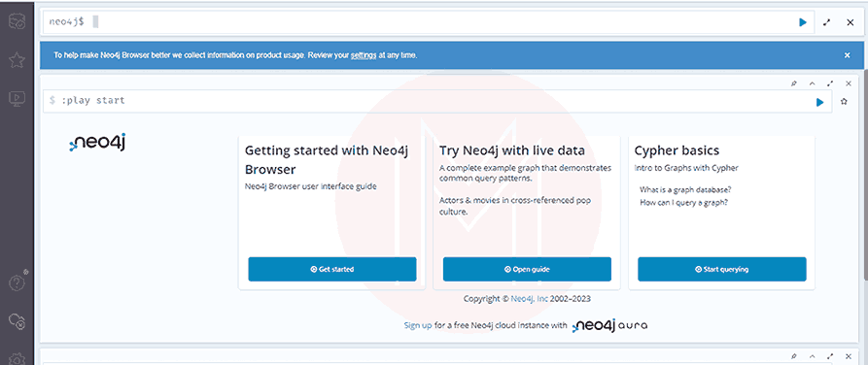Open the Database Information sidebar icon
The width and height of the screenshot is (868, 365).
pos(17,22)
